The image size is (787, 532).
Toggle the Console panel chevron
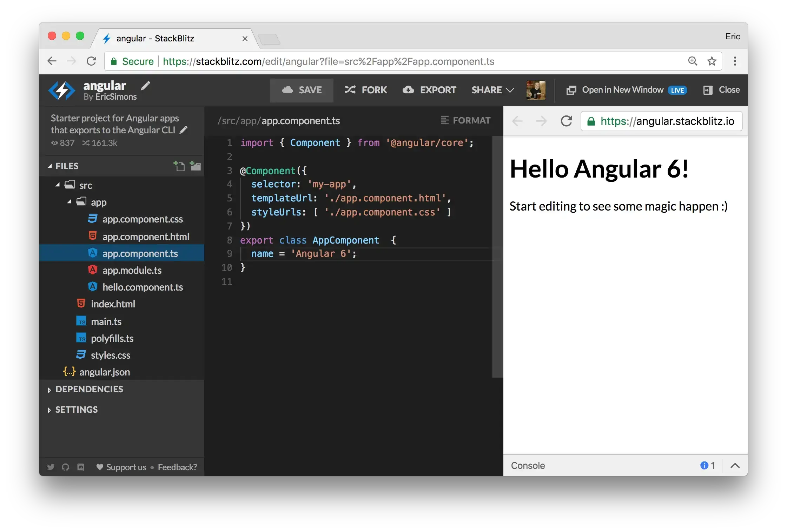pos(735,466)
